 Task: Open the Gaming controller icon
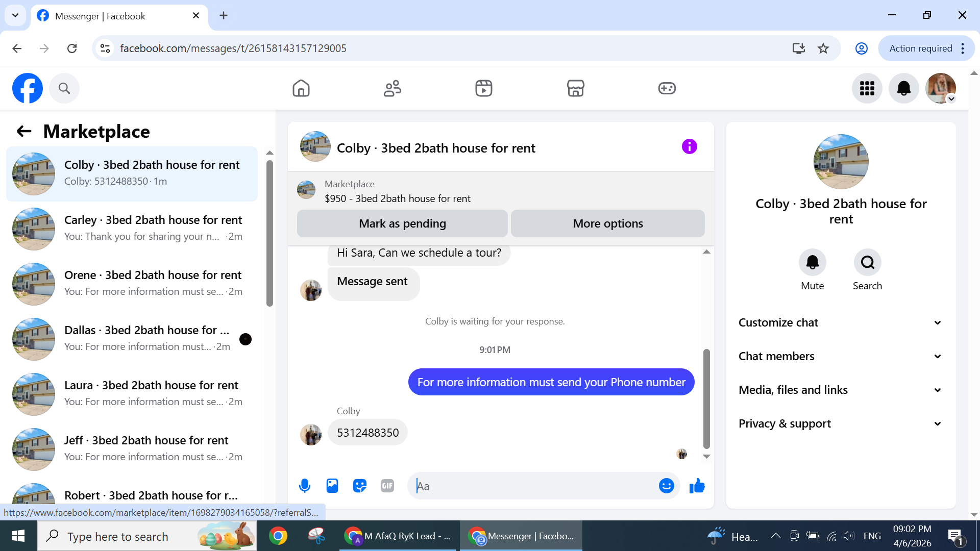point(667,88)
